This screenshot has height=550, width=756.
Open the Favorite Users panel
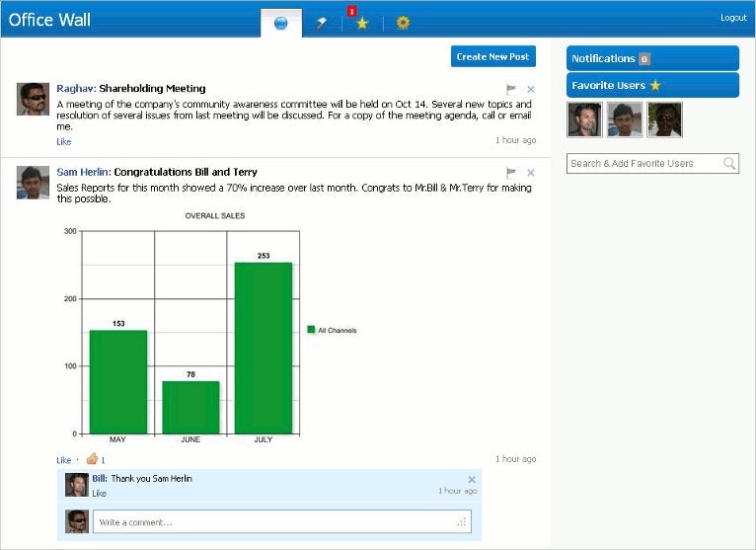pyautogui.click(x=652, y=85)
